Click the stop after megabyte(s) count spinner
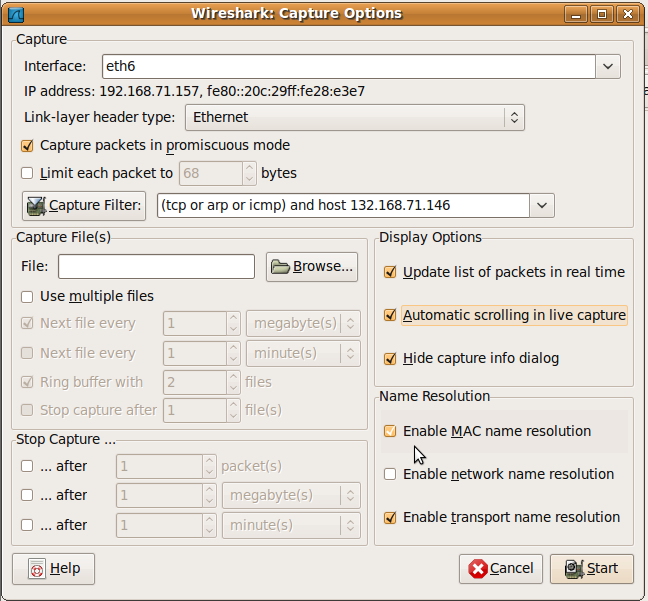Viewport: 648px width, 601px height. [x=166, y=495]
